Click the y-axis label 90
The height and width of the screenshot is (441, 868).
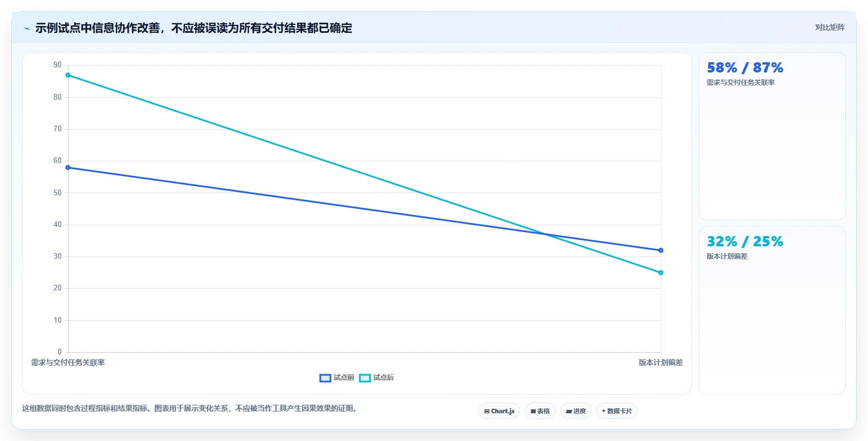click(x=57, y=65)
